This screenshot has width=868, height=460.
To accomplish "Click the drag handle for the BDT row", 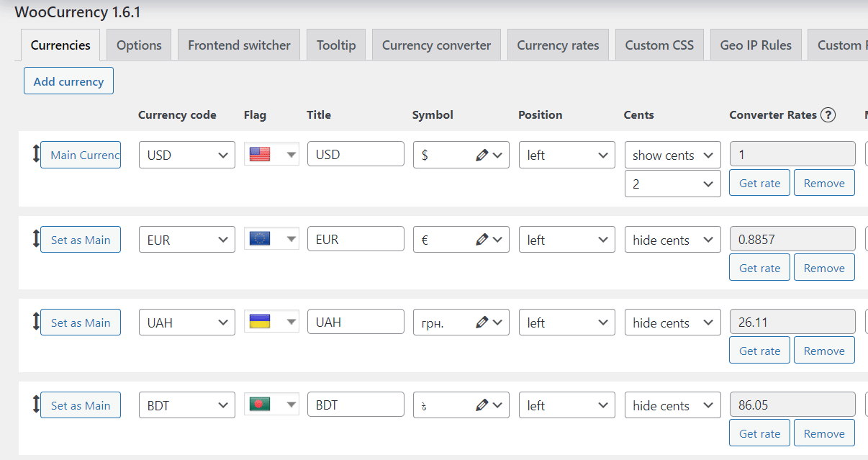I will click(35, 405).
